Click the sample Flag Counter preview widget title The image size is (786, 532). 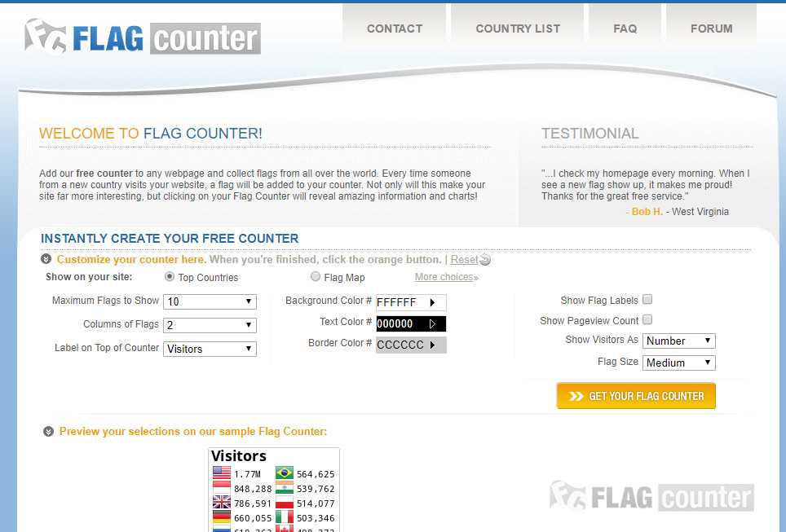tap(239, 456)
